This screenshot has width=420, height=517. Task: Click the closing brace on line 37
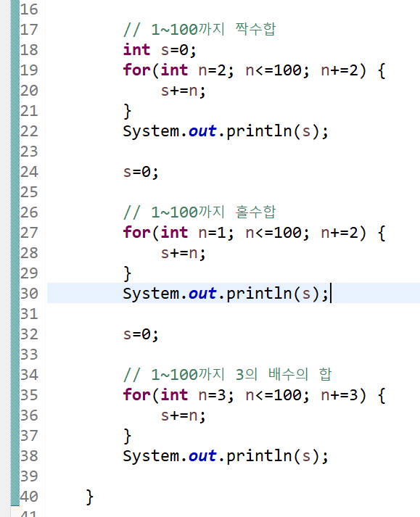point(128,437)
